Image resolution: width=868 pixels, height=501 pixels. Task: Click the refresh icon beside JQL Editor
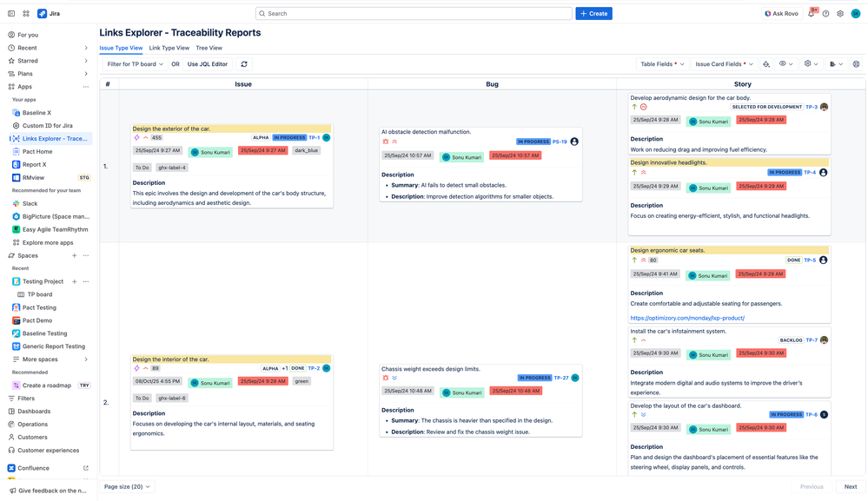coord(244,64)
